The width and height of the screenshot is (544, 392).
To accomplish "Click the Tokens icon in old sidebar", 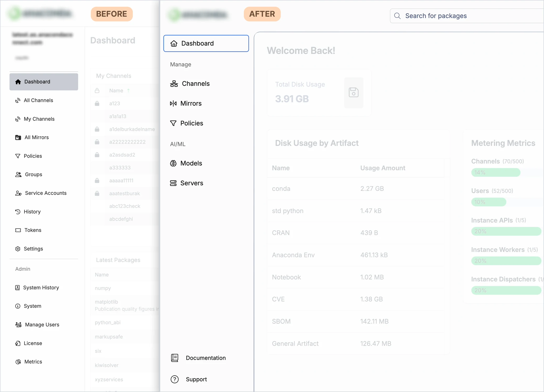I will coord(18,230).
